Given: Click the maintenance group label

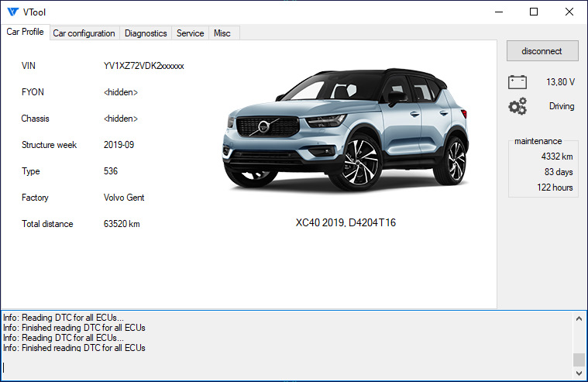Looking at the screenshot, I should (x=538, y=141).
